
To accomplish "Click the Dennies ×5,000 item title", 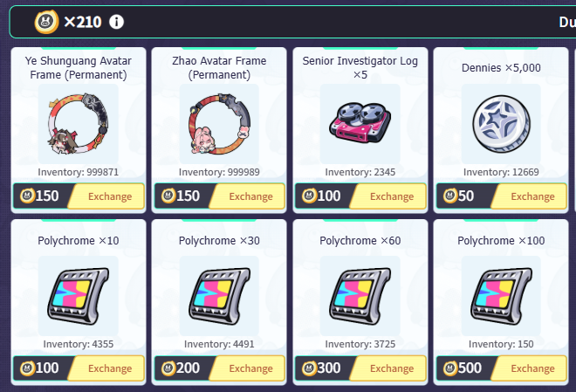I will pyautogui.click(x=501, y=68).
